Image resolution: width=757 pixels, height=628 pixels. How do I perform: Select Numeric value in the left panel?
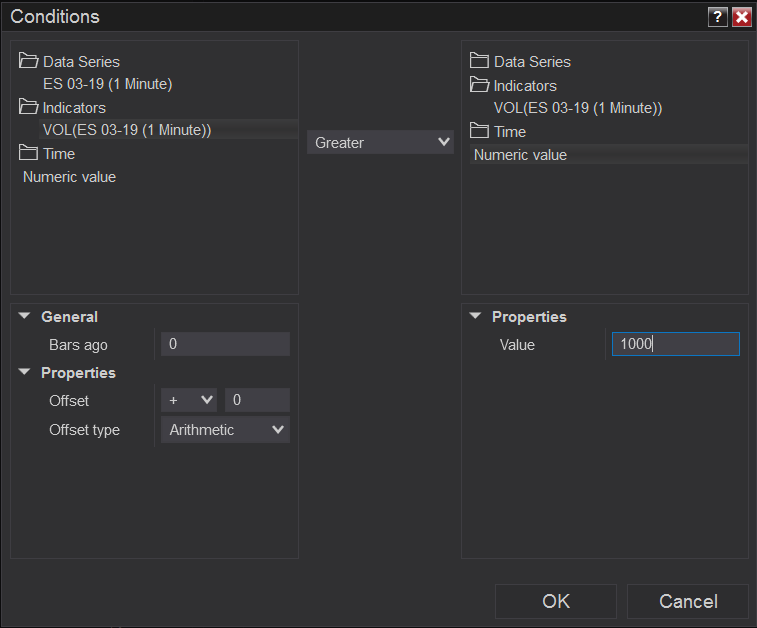point(69,177)
